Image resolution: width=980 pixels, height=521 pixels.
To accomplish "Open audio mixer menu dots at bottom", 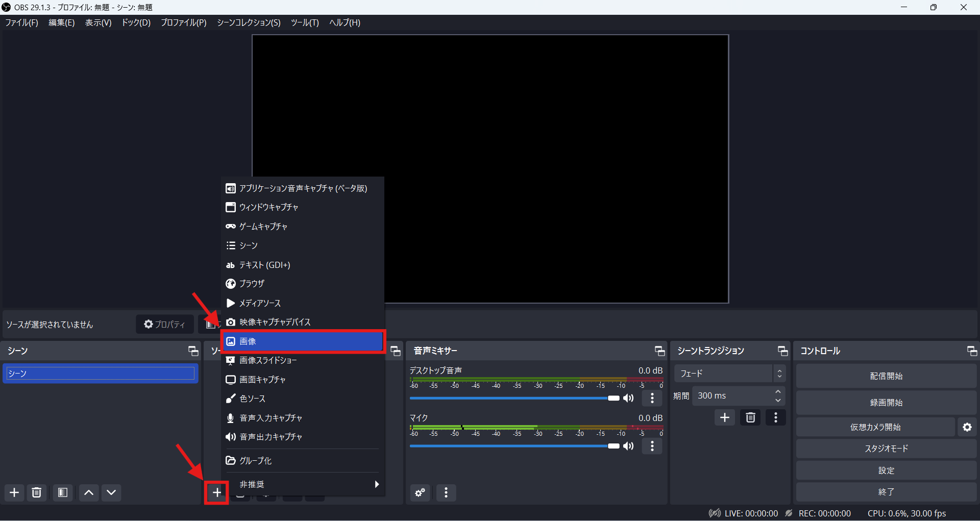I will point(446,492).
